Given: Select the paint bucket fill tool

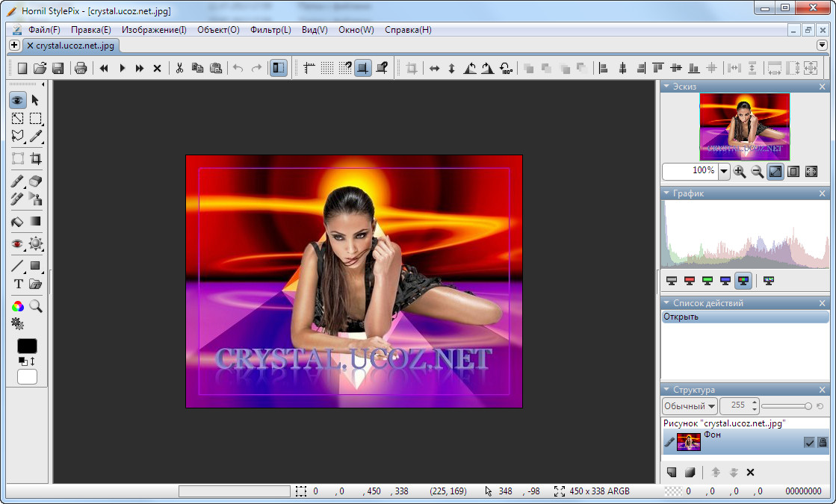Looking at the screenshot, I should pyautogui.click(x=18, y=222).
